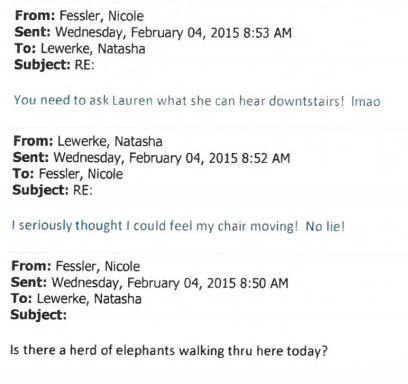
Task: Click the From label of the top email
Action: (35, 15)
